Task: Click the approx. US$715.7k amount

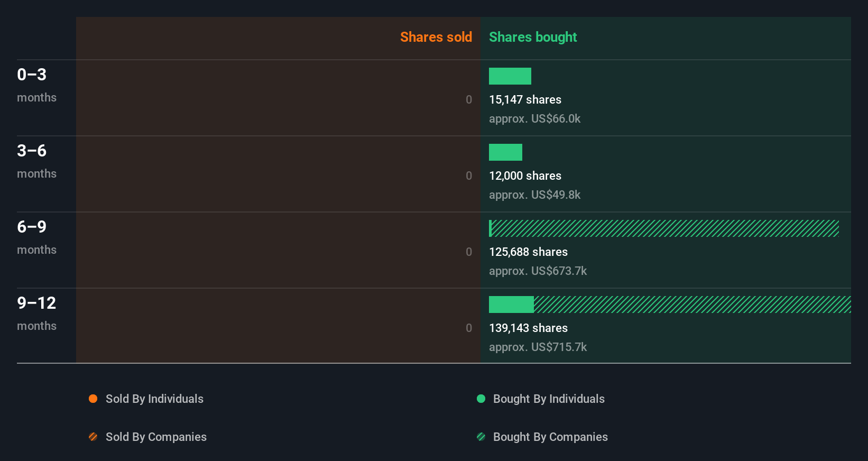Action: tap(538, 347)
